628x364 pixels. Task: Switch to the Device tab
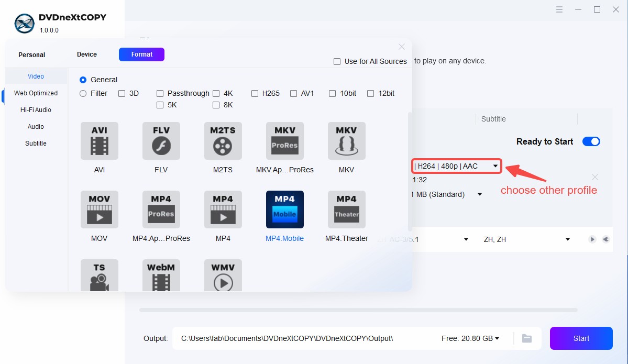coord(87,54)
